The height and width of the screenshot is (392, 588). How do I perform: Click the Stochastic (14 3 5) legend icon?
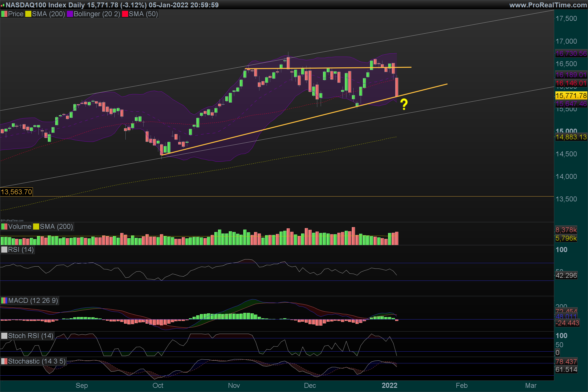click(x=4, y=361)
